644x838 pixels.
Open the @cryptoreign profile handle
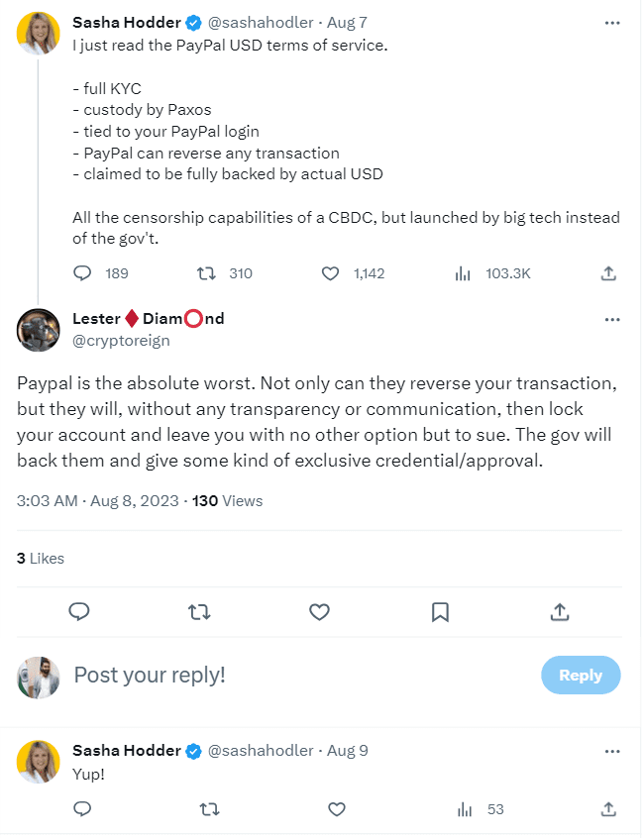(x=121, y=340)
